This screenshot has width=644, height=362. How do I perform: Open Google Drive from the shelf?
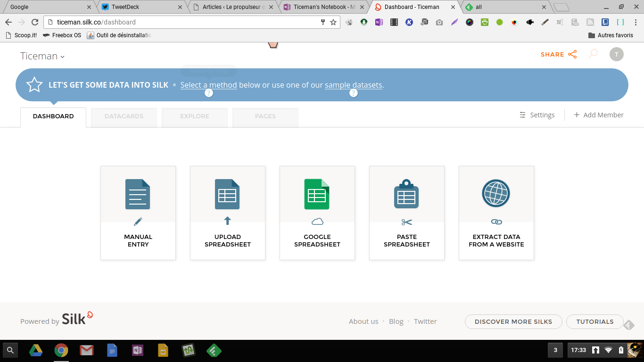click(36, 350)
